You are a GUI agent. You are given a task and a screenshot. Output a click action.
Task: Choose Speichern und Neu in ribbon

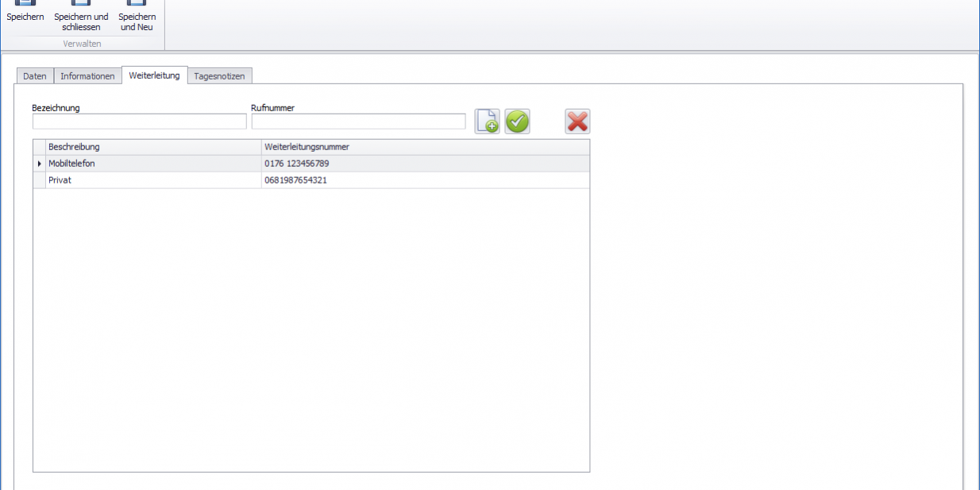click(x=137, y=17)
